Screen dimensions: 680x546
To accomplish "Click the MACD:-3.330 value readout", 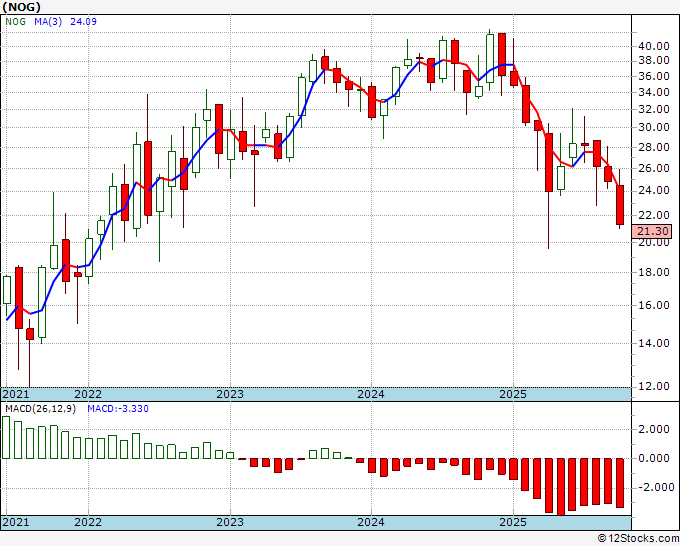I will coord(118,409).
